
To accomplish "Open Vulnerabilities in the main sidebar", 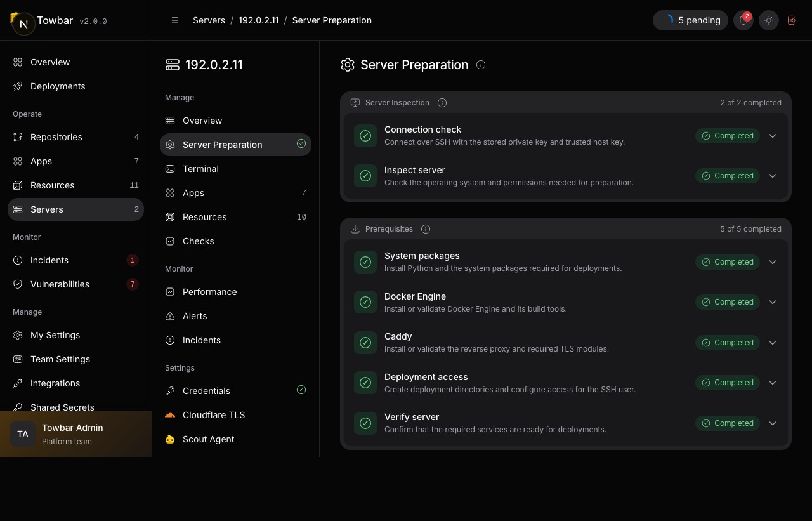I will pyautogui.click(x=75, y=284).
